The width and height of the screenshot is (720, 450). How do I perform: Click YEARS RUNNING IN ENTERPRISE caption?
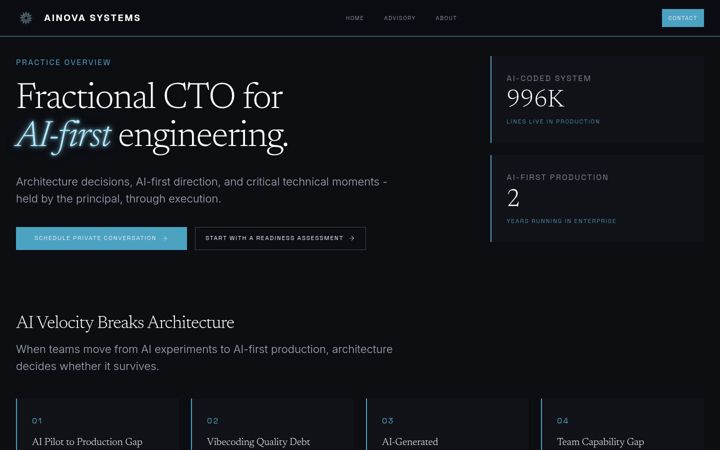point(561,221)
